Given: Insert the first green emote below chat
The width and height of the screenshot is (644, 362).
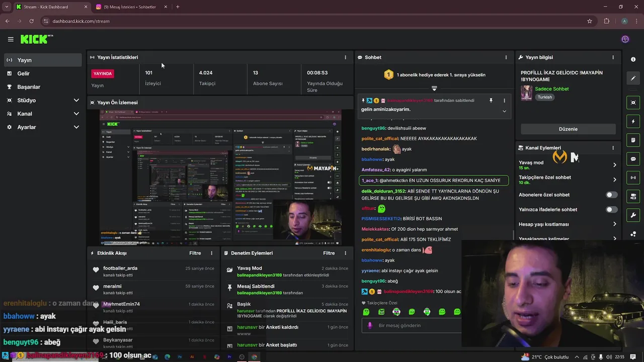Looking at the screenshot, I should click(366, 312).
